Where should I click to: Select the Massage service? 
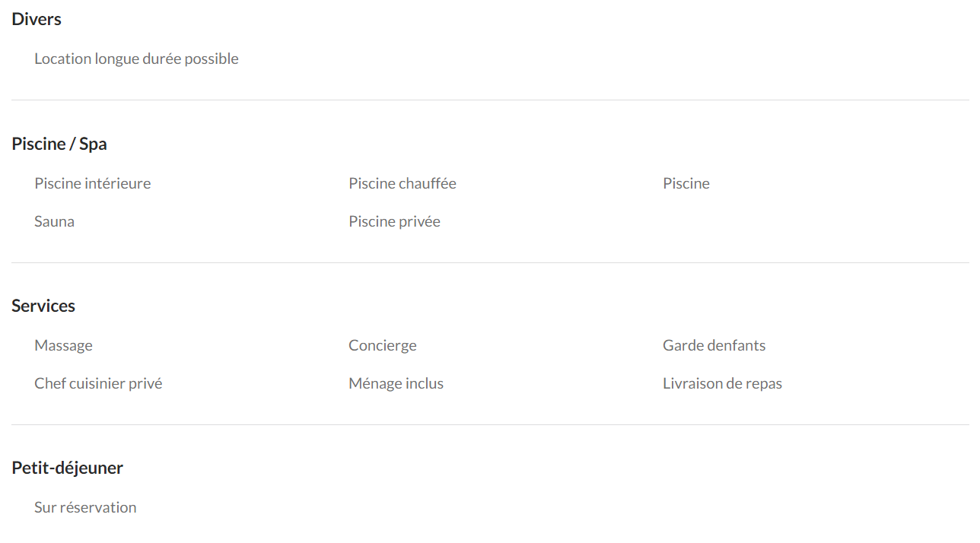(x=63, y=345)
